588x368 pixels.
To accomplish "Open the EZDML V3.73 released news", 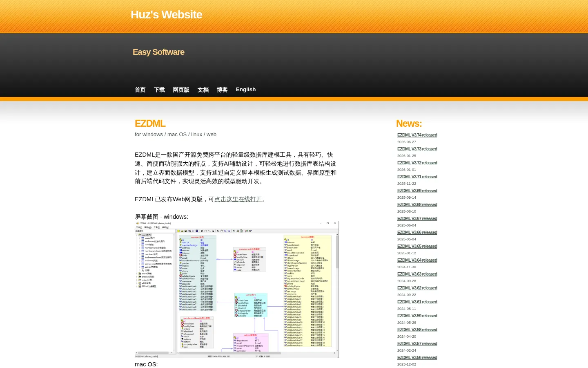I will [x=417, y=149].
